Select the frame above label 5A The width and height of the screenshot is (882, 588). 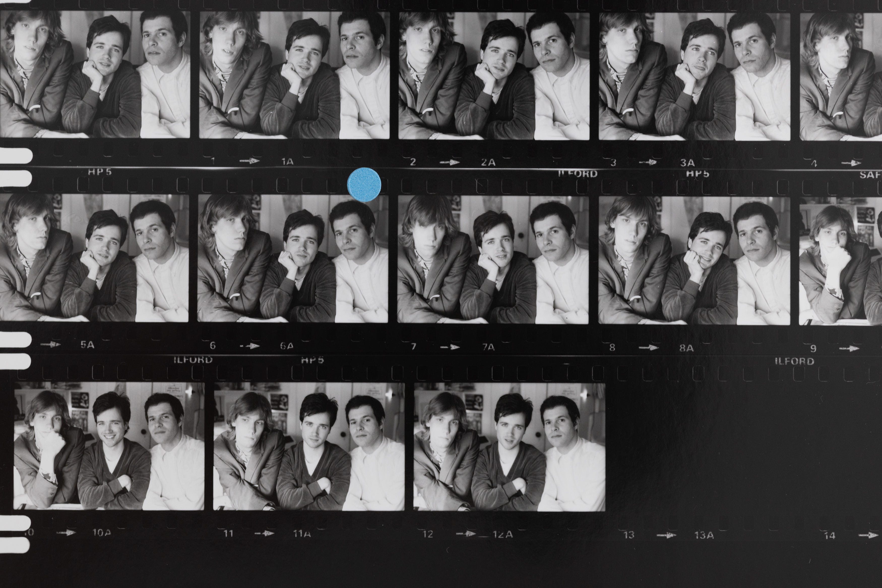[x=94, y=258]
